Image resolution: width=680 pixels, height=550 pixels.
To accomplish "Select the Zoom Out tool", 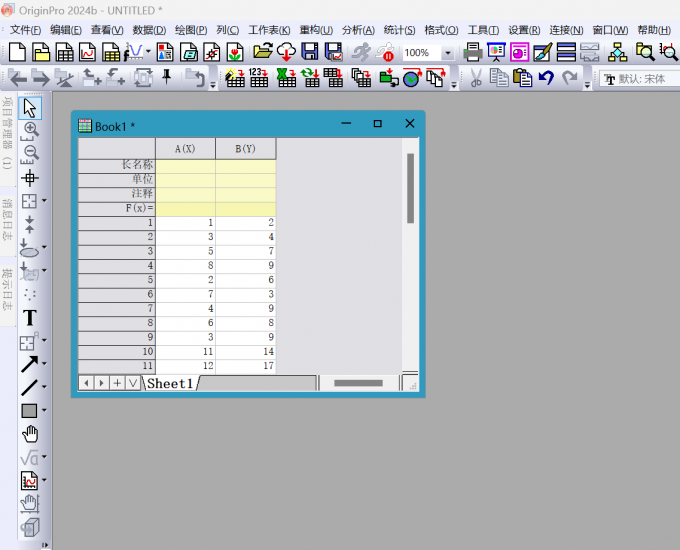I will (x=30, y=154).
